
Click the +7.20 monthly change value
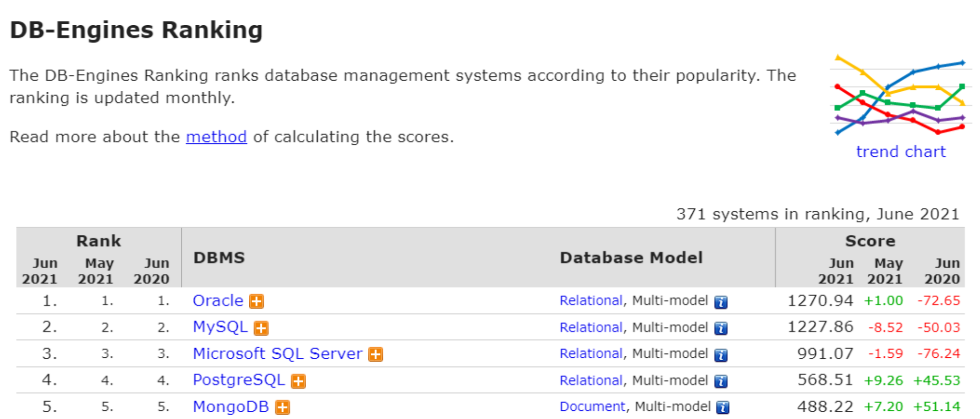(x=883, y=406)
